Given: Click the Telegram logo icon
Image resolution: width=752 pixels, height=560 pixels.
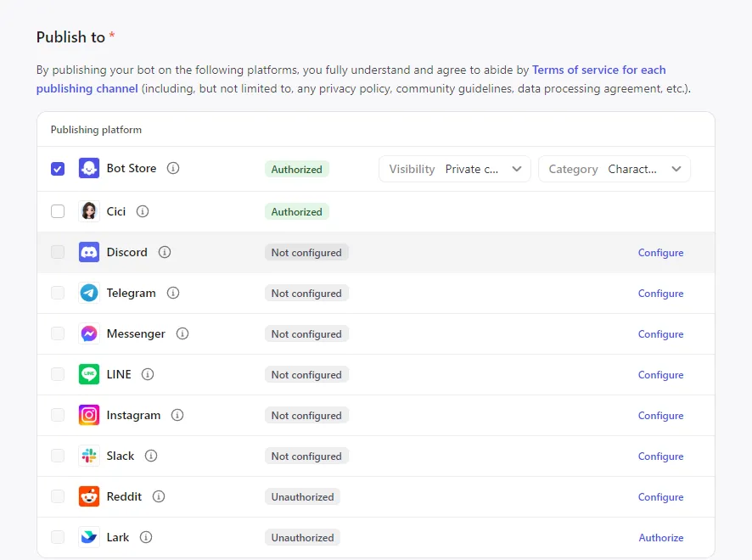Looking at the screenshot, I should coord(89,293).
